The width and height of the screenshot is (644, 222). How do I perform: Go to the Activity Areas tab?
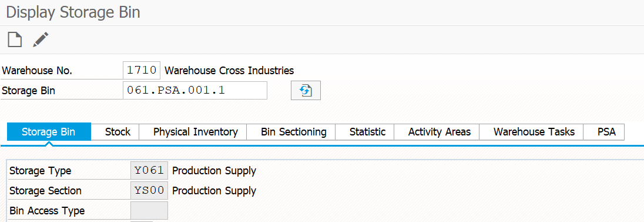point(440,132)
